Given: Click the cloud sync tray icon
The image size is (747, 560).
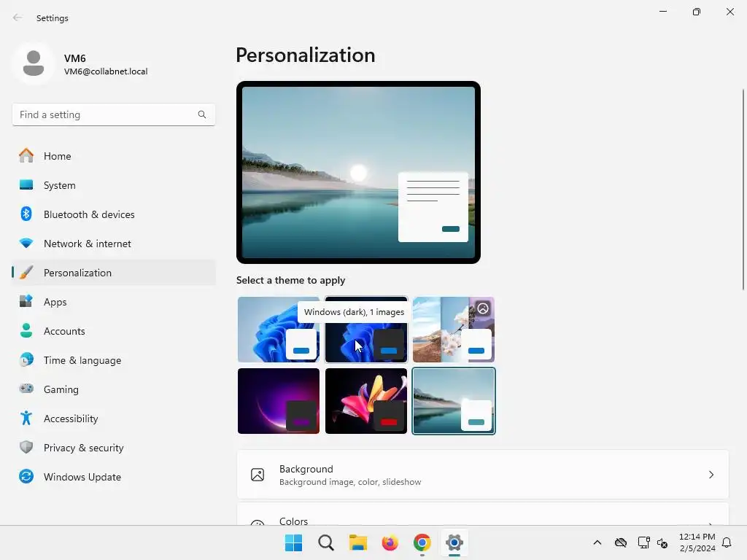Looking at the screenshot, I should point(620,542).
